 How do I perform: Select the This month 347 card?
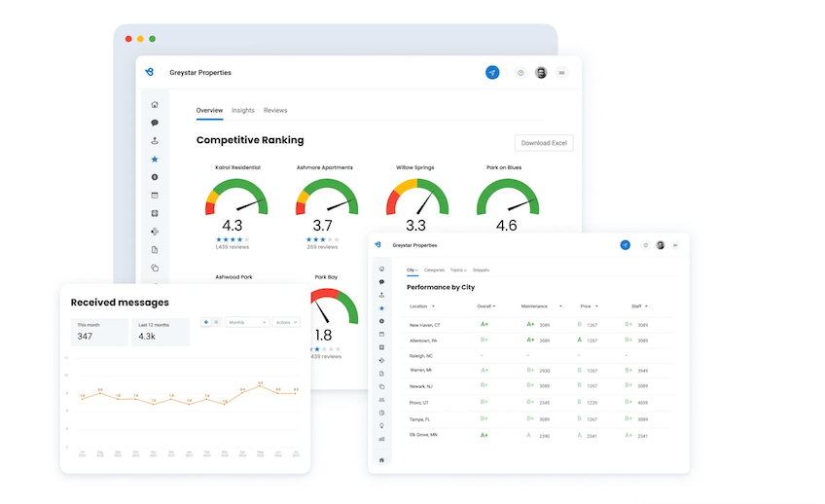coord(99,332)
